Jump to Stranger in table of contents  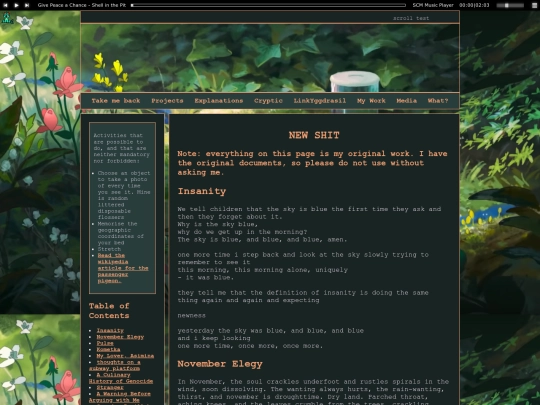[x=110, y=387]
